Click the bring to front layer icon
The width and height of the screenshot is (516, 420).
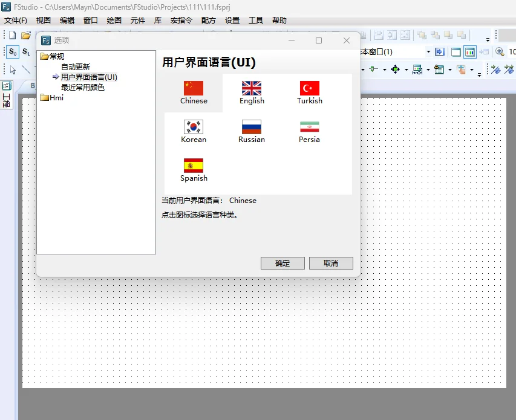(422, 35)
